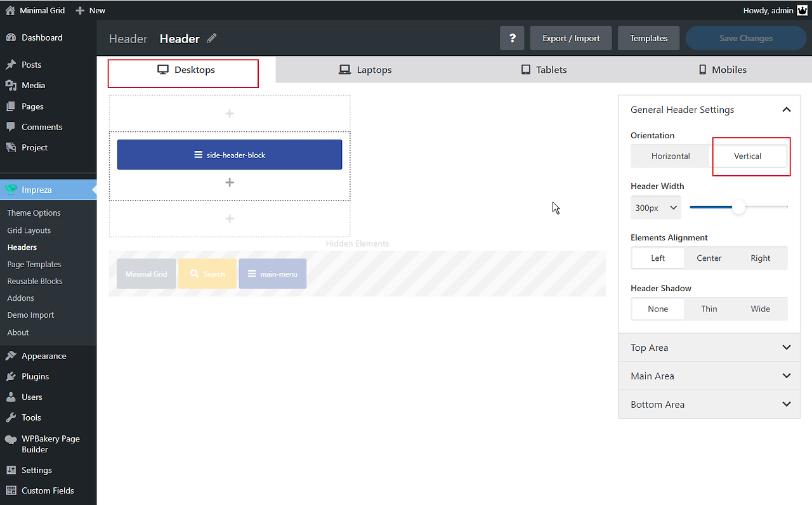
Task: Click the Custom Fields grid icon
Action: pos(11,490)
